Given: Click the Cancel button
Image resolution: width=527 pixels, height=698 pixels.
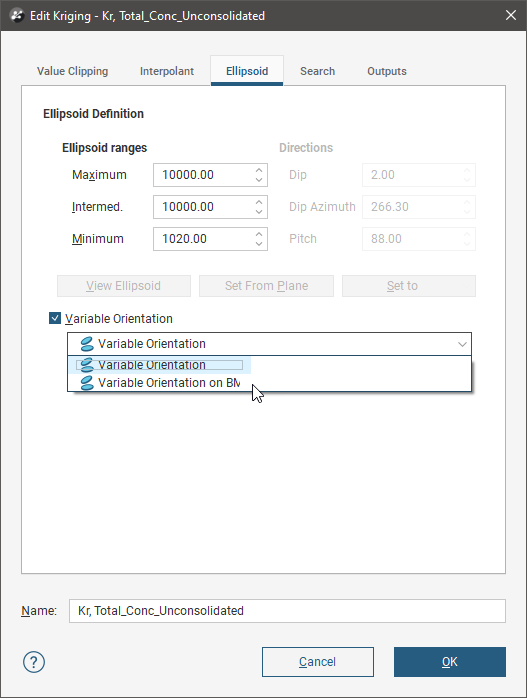Looking at the screenshot, I should pos(318,662).
